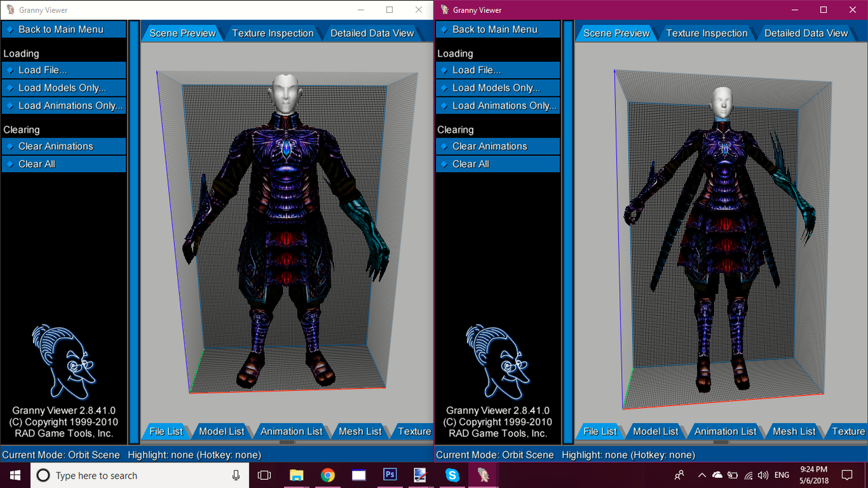
Task: Click the ENG language indicator
Action: [782, 475]
